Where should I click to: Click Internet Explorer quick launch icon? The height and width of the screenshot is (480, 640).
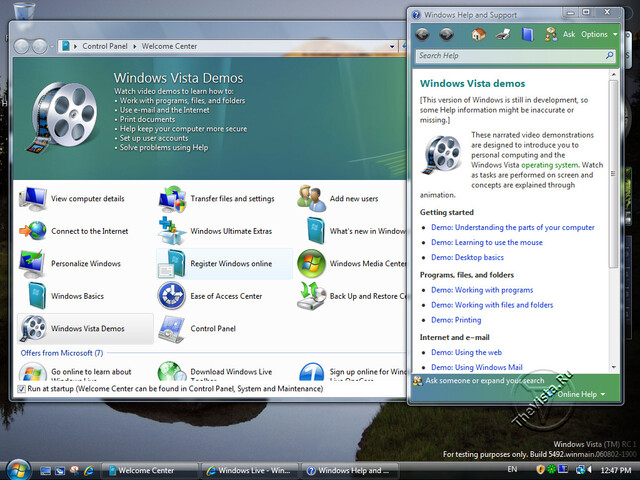point(89,471)
